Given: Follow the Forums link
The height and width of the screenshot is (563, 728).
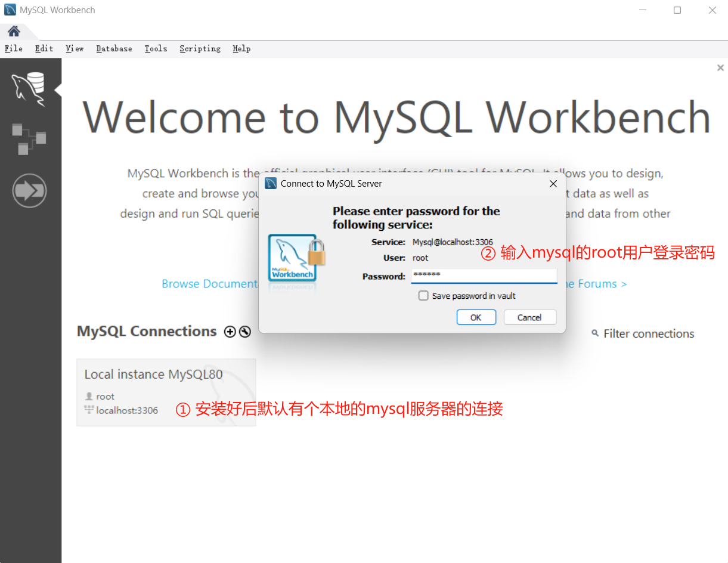Looking at the screenshot, I should point(597,284).
